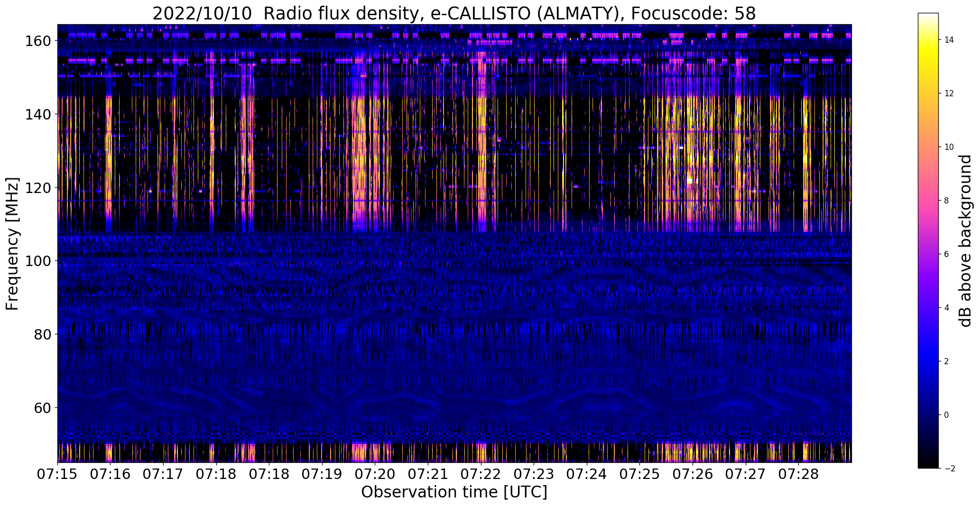Click the 07:20 time tick label

click(x=375, y=474)
